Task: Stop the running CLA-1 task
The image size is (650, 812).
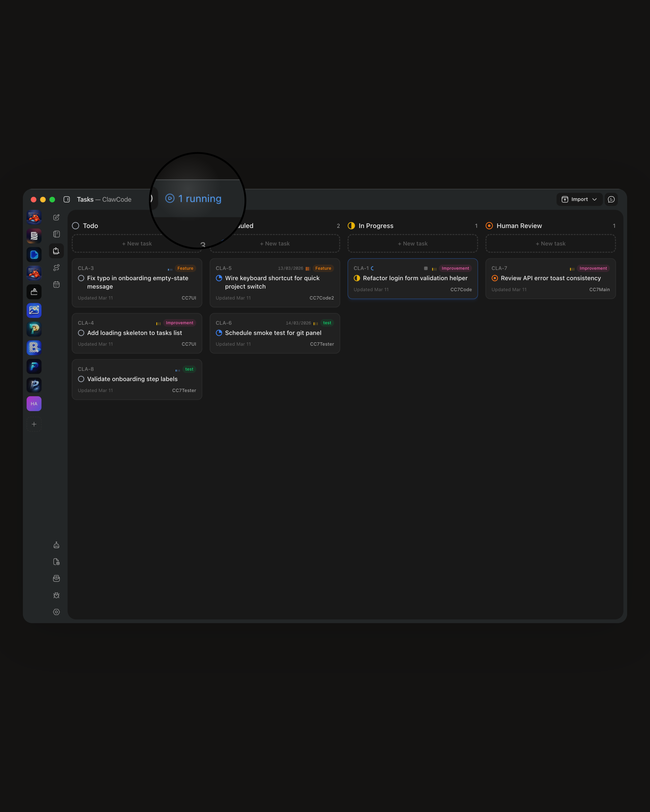Action: tap(426, 268)
